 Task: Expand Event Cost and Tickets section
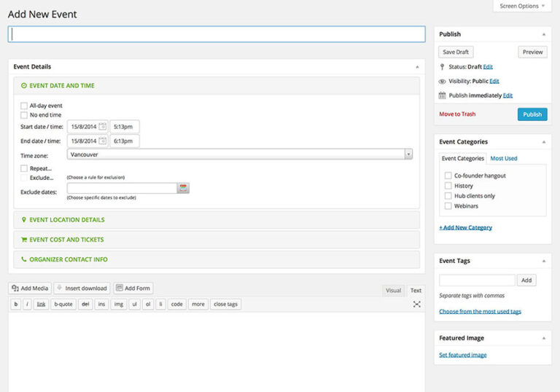66,240
